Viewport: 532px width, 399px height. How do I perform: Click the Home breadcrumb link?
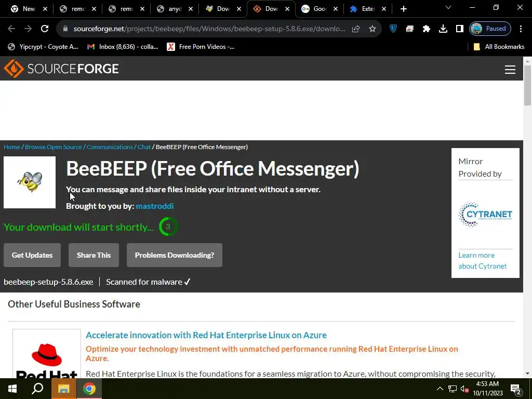coord(12,147)
